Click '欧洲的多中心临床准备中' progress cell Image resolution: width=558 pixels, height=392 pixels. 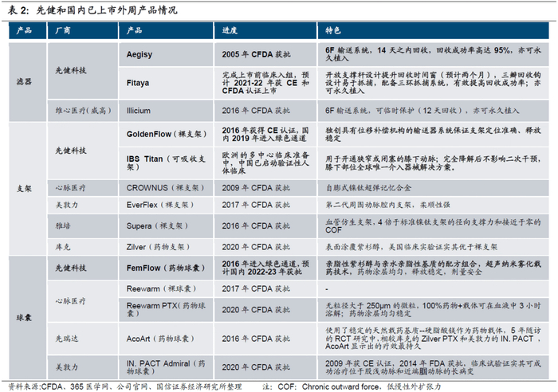pyautogui.click(x=265, y=163)
